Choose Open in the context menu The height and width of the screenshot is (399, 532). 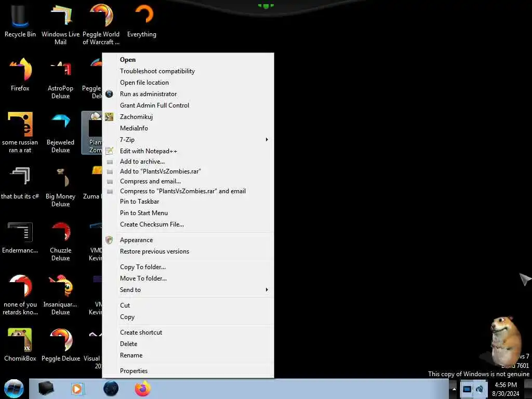pos(188,60)
